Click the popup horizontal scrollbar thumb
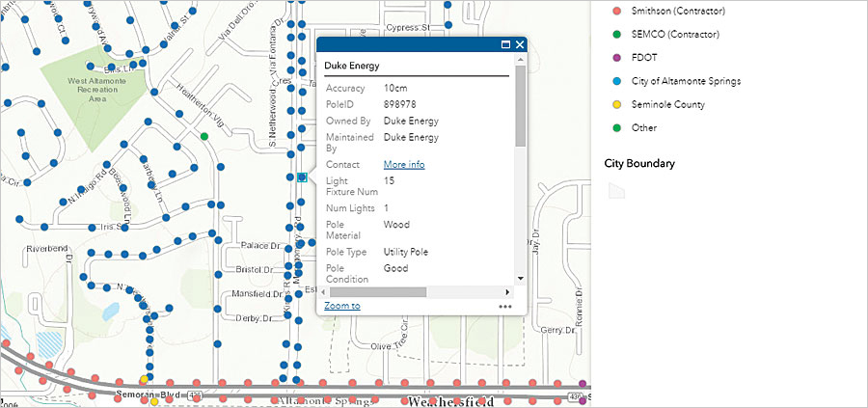Image resolution: width=868 pixels, height=408 pixels. click(x=378, y=291)
